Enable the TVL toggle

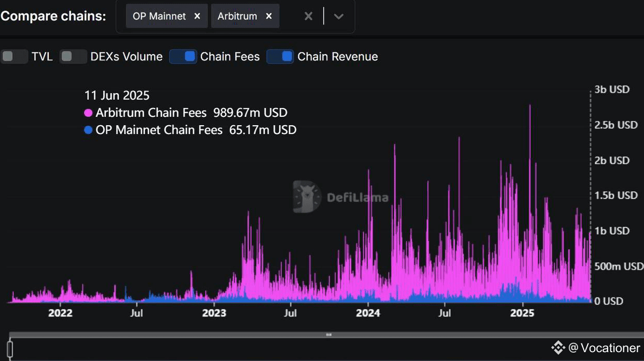tap(15, 56)
